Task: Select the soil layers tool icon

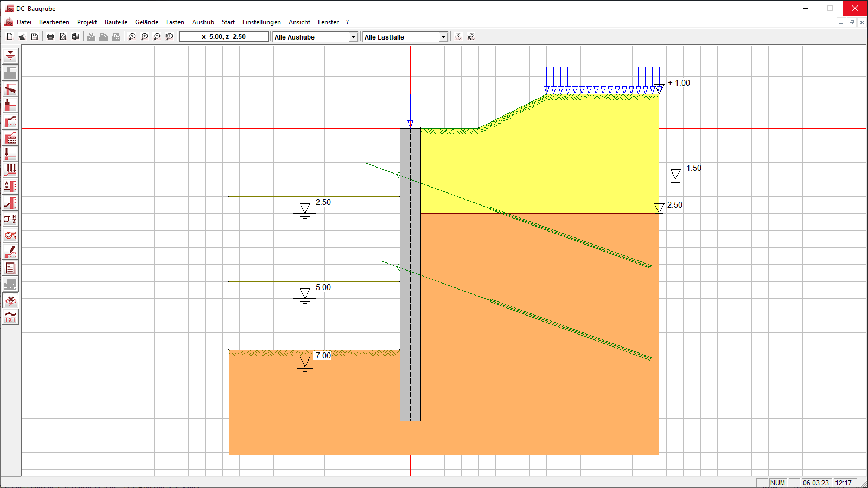Action: (x=10, y=138)
